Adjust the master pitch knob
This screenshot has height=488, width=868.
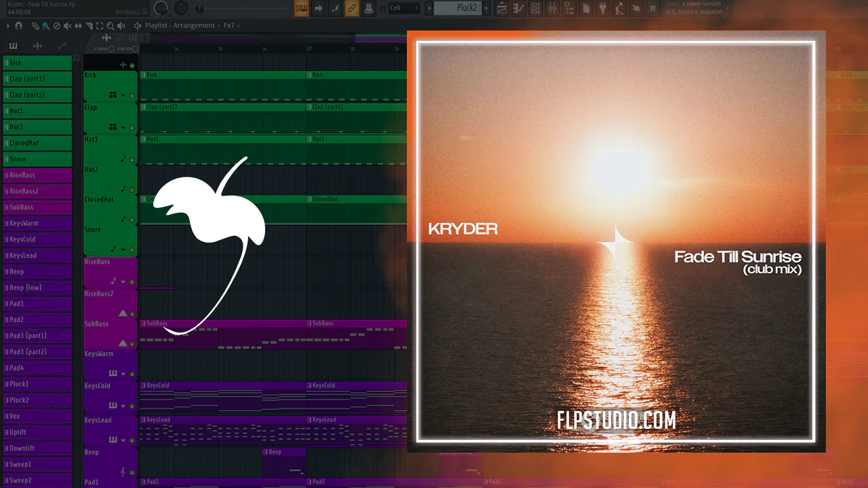[182, 8]
